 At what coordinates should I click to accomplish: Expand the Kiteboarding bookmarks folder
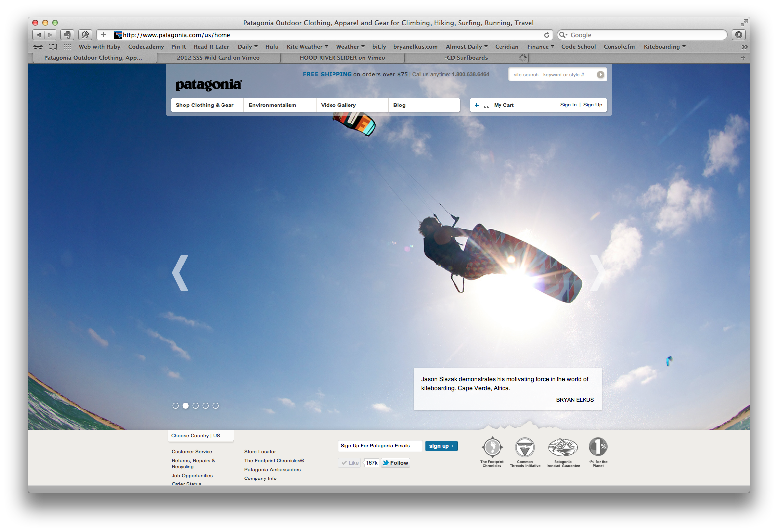(665, 47)
